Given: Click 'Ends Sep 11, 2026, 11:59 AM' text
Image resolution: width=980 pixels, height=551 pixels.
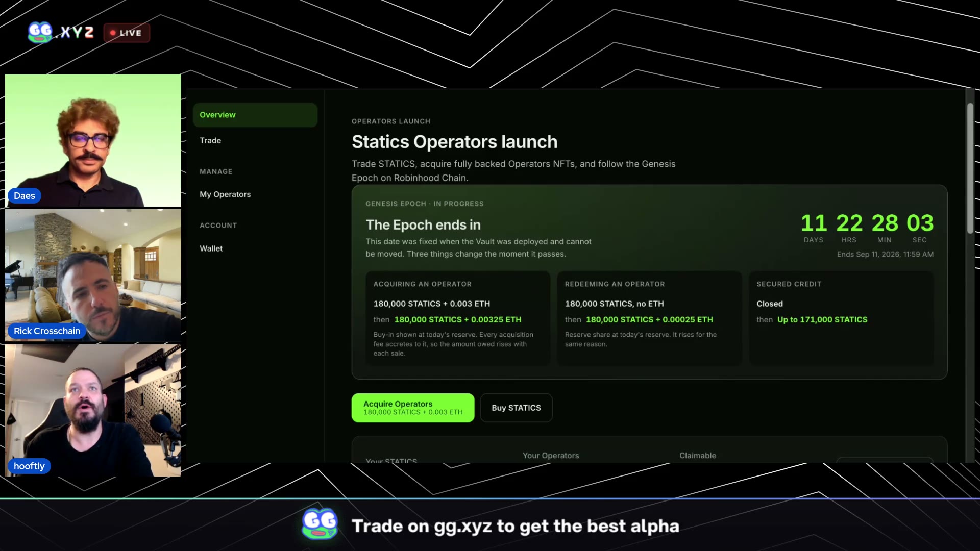Looking at the screenshot, I should pyautogui.click(x=885, y=254).
